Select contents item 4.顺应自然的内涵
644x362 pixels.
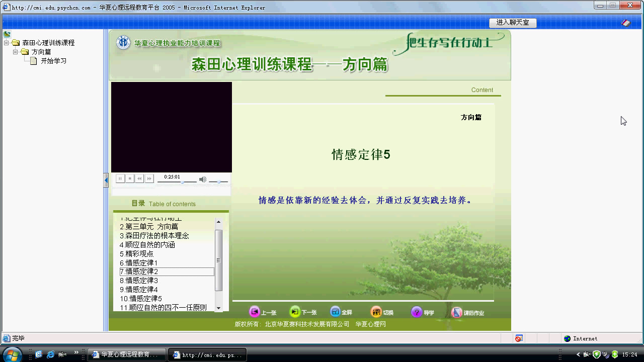(x=147, y=245)
